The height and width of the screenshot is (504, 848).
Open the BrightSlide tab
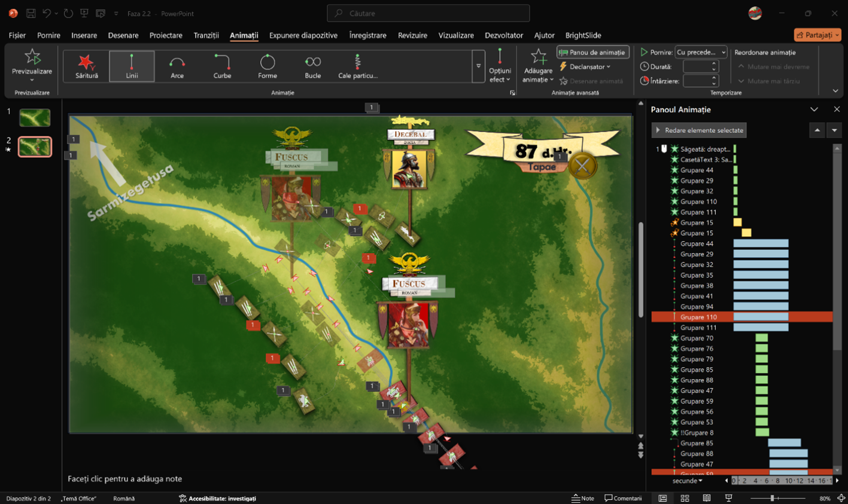[583, 35]
